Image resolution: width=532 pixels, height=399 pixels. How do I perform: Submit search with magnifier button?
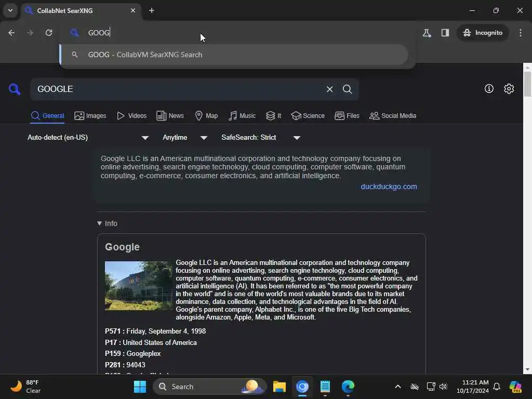(x=347, y=89)
